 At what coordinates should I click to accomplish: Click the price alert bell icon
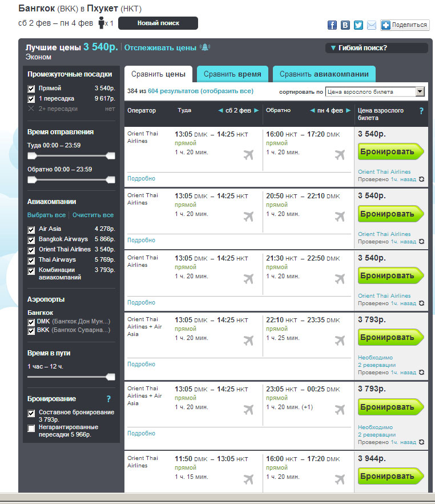(205, 47)
